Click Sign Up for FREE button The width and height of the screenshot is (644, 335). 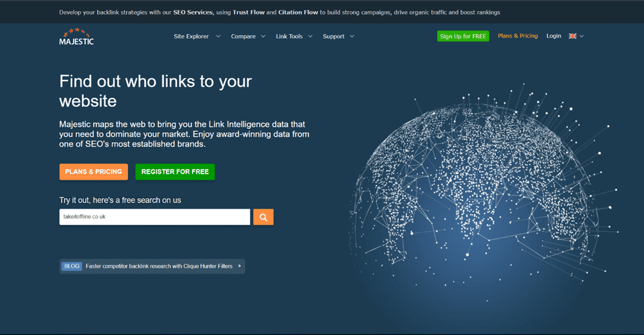(463, 36)
